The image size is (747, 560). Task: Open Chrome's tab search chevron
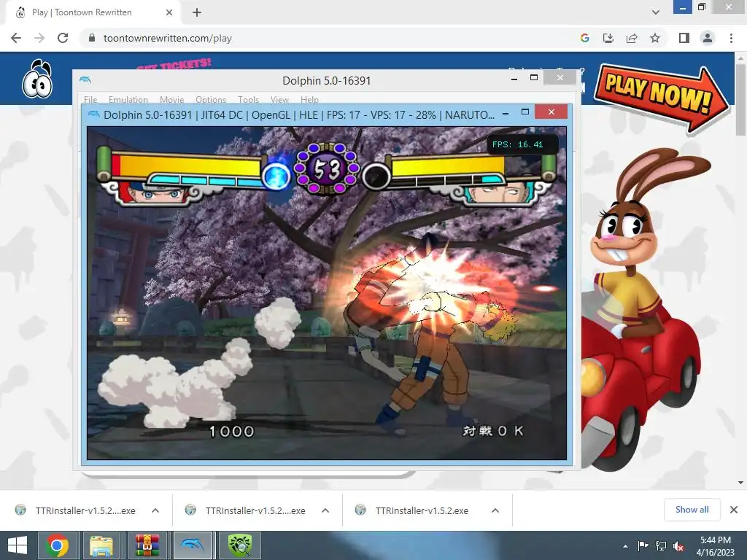point(656,12)
